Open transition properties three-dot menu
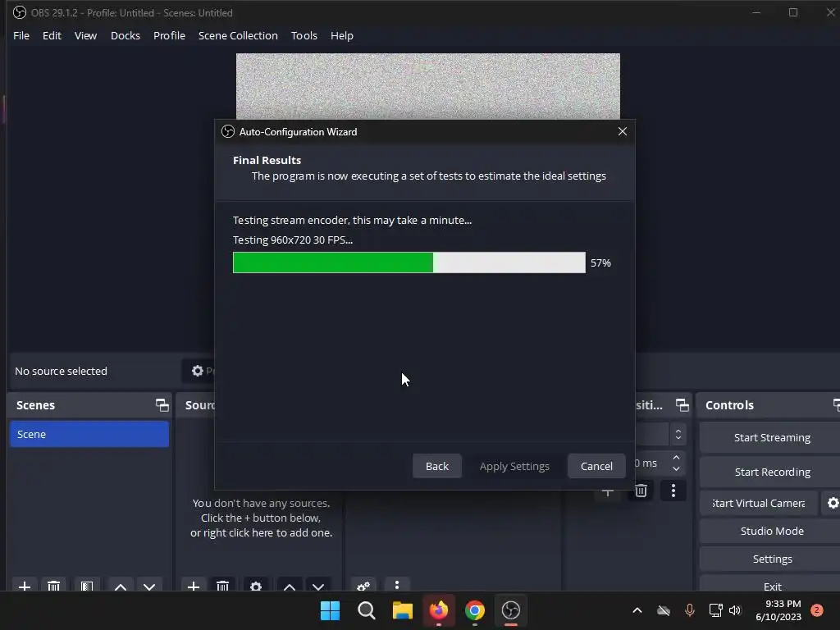840x630 pixels. pyautogui.click(x=673, y=491)
